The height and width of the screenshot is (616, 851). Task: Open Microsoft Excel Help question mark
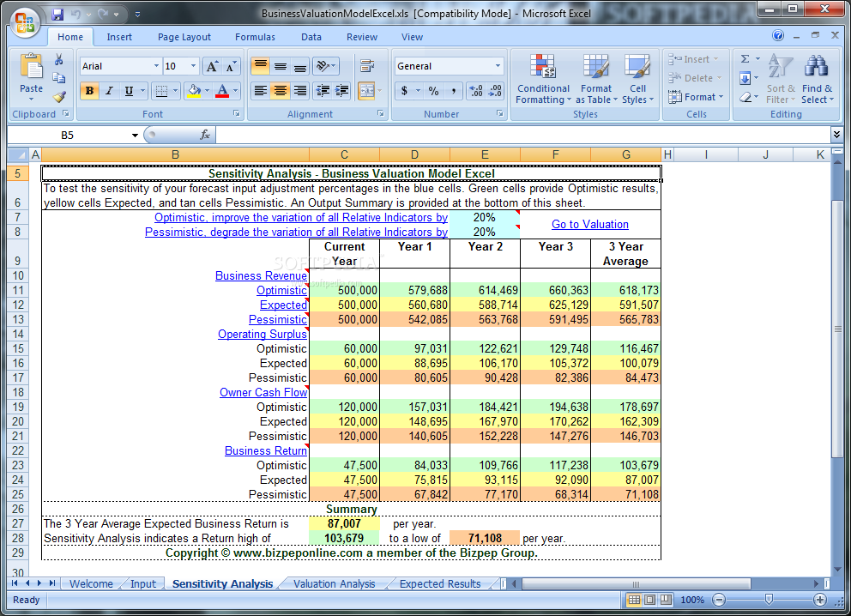coord(778,35)
